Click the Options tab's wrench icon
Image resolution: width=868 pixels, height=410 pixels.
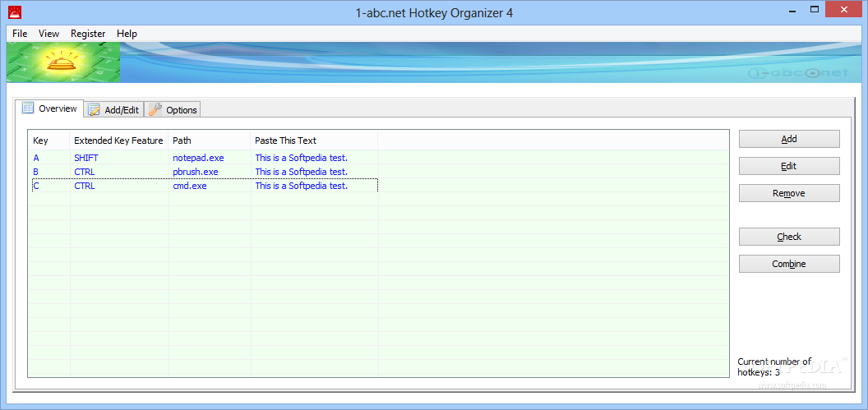tap(155, 109)
